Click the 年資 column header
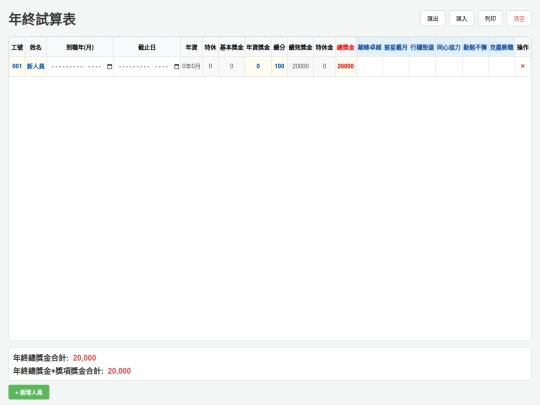Image resolution: width=540 pixels, height=405 pixels. click(x=191, y=47)
